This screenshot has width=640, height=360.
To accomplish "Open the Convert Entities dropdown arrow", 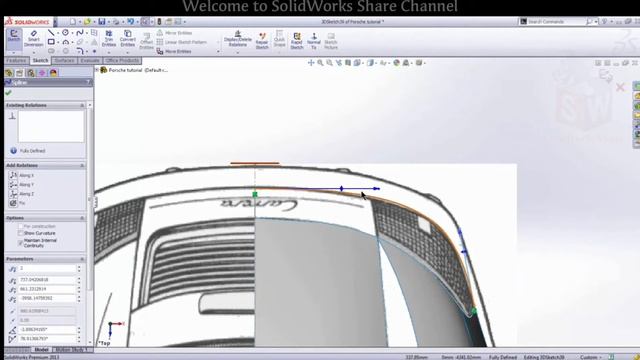I will tap(128, 52).
